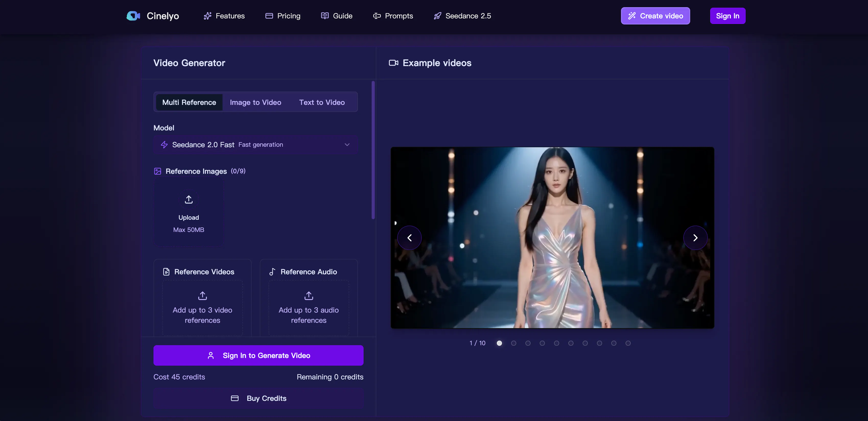Click the Buy Credits button
The height and width of the screenshot is (421, 868).
click(259, 399)
